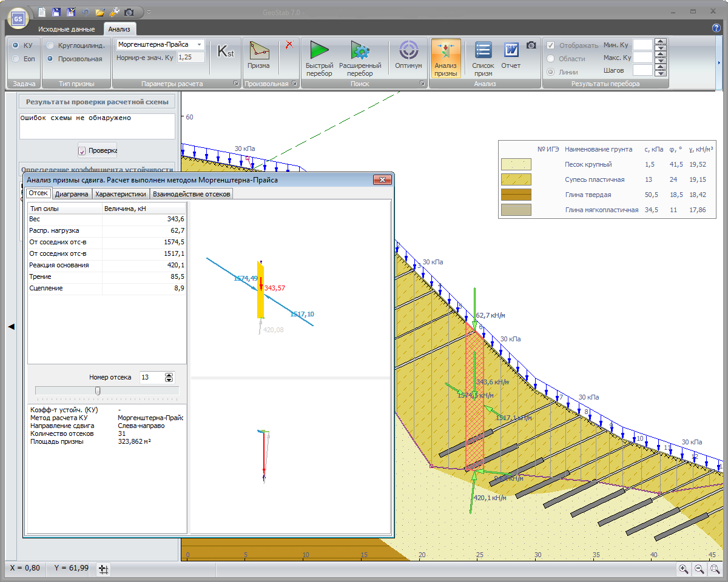This screenshot has width=728, height=582.
Task: Select the Круглоцилинд. prism type
Action: [x=50, y=45]
